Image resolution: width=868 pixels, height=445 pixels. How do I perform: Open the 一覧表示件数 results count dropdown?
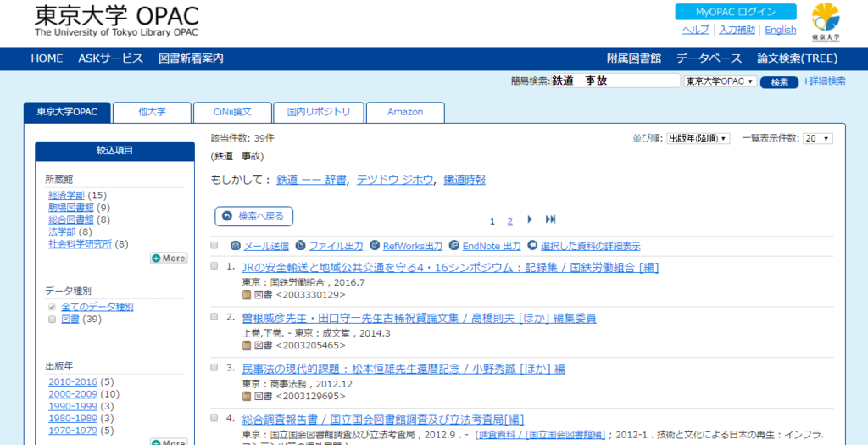click(x=818, y=138)
